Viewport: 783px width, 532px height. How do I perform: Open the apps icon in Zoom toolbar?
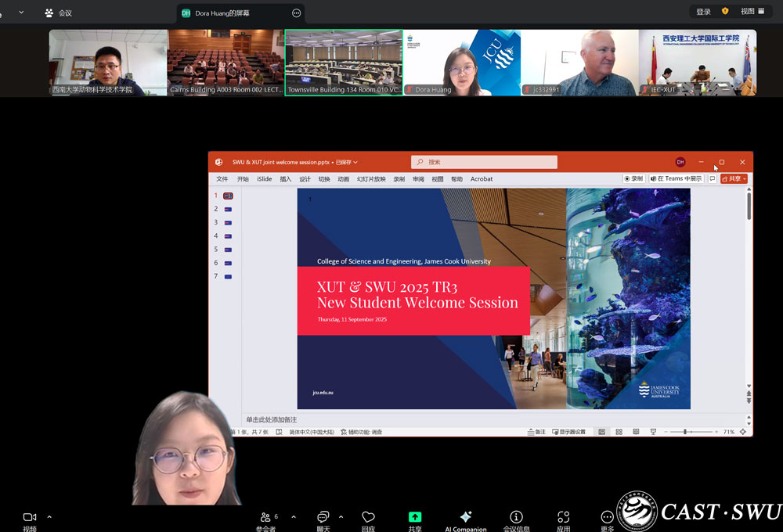point(563,517)
